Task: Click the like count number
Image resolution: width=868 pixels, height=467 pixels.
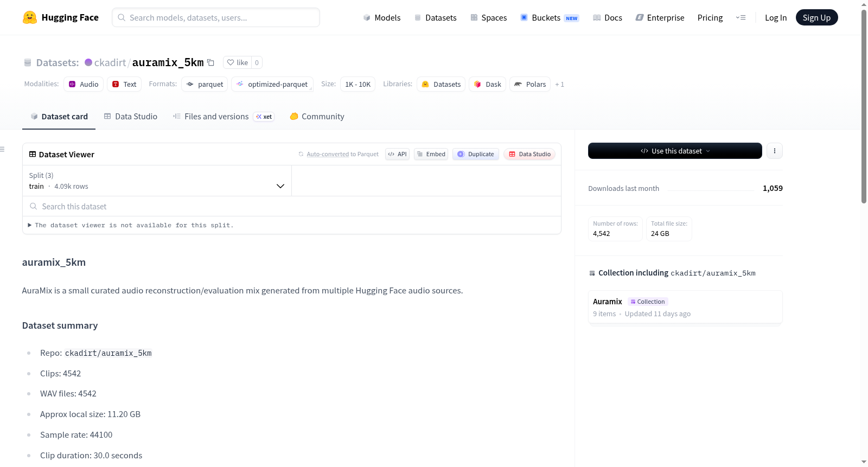Action: pos(257,62)
